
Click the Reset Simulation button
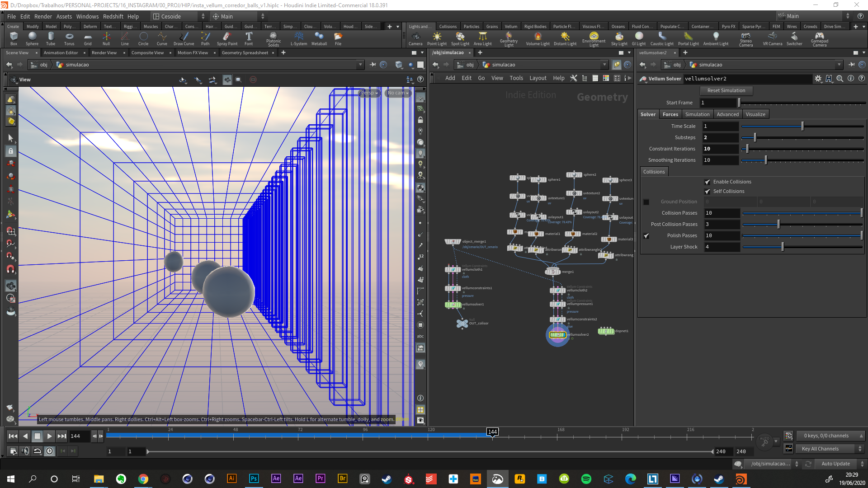(x=726, y=90)
